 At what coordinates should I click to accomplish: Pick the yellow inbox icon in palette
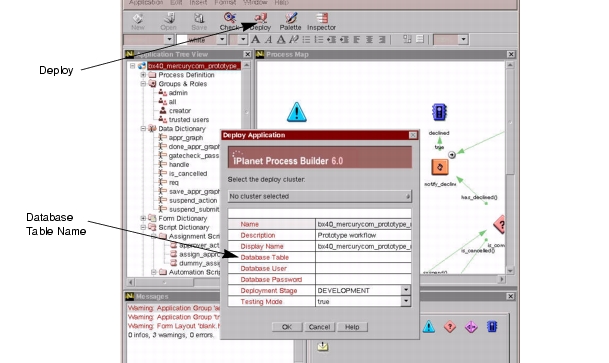tap(322, 346)
